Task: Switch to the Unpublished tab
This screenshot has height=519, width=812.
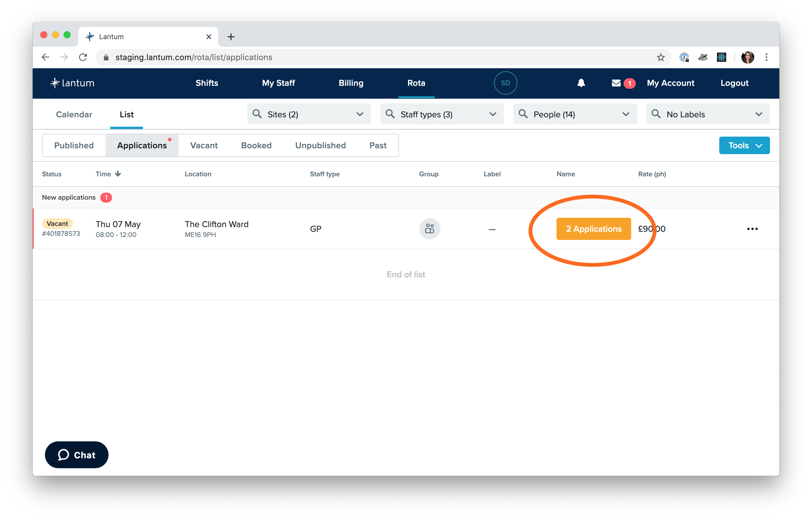Action: tap(320, 145)
